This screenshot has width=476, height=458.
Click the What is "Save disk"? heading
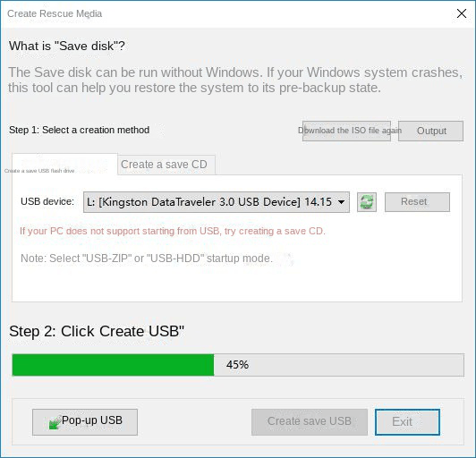click(x=67, y=47)
